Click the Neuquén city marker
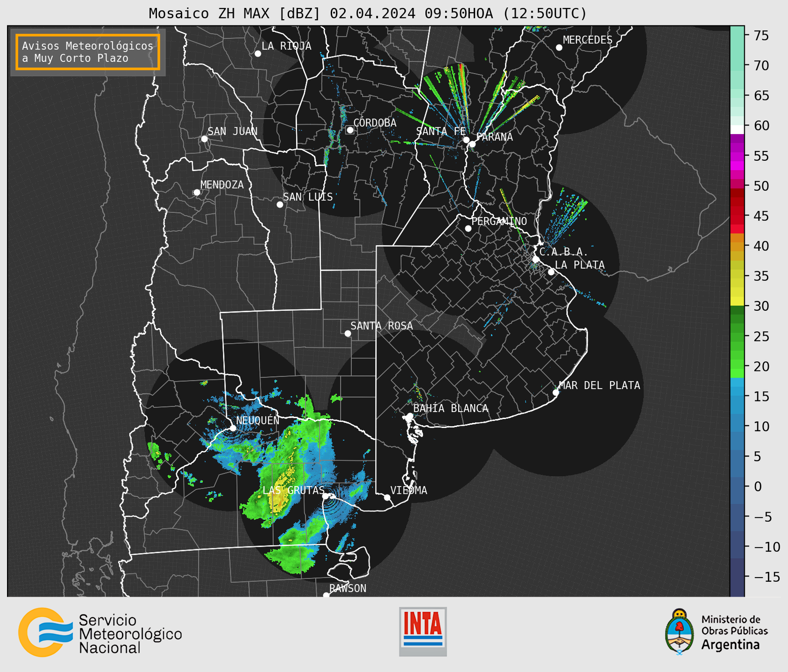The image size is (788, 672). (233, 428)
